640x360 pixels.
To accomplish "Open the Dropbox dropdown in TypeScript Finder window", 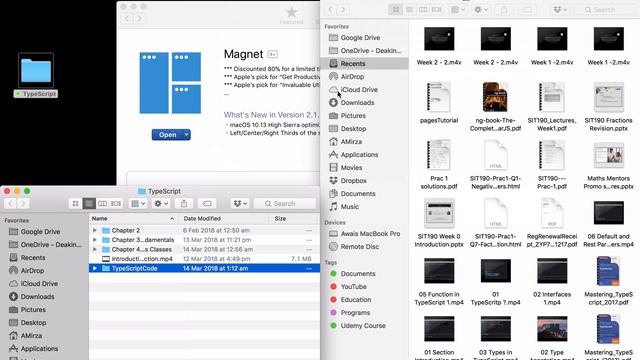I will [240, 203].
